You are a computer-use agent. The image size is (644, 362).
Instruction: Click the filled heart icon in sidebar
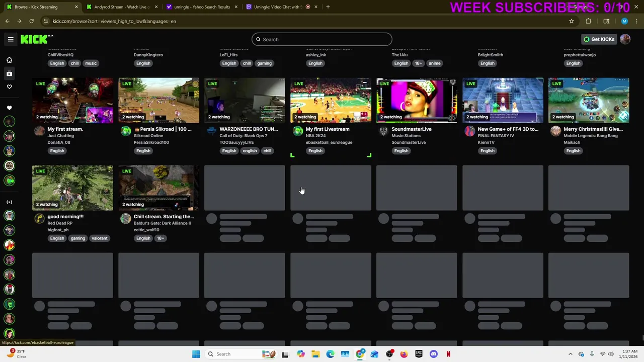click(x=9, y=108)
